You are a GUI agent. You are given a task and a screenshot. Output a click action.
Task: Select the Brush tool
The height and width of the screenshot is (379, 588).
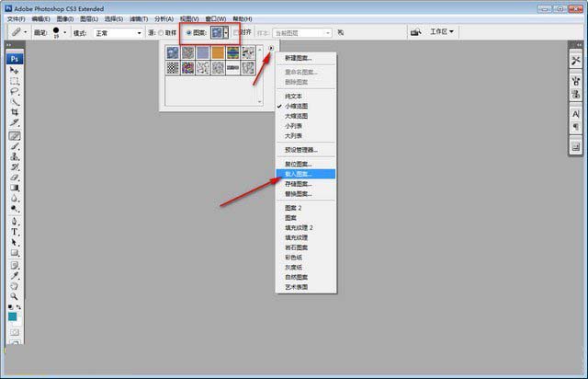pyautogui.click(x=15, y=146)
